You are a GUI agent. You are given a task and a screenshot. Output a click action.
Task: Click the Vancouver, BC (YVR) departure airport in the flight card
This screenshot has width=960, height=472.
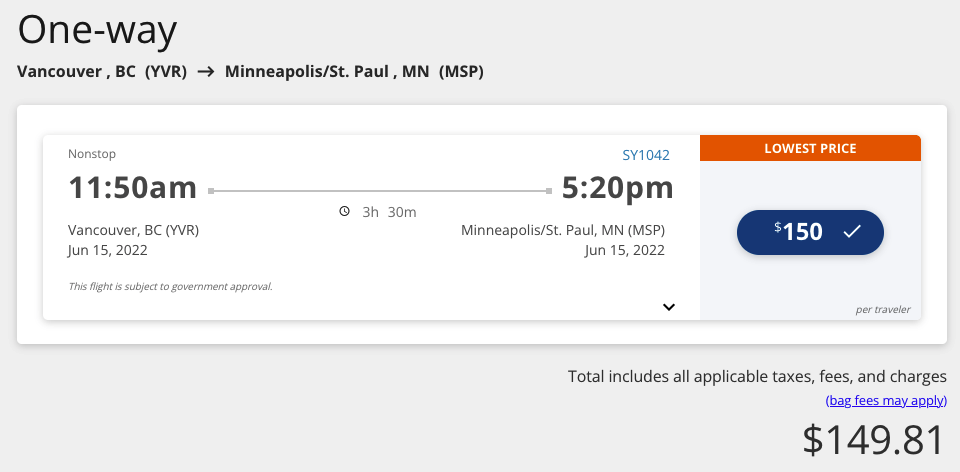tap(133, 230)
